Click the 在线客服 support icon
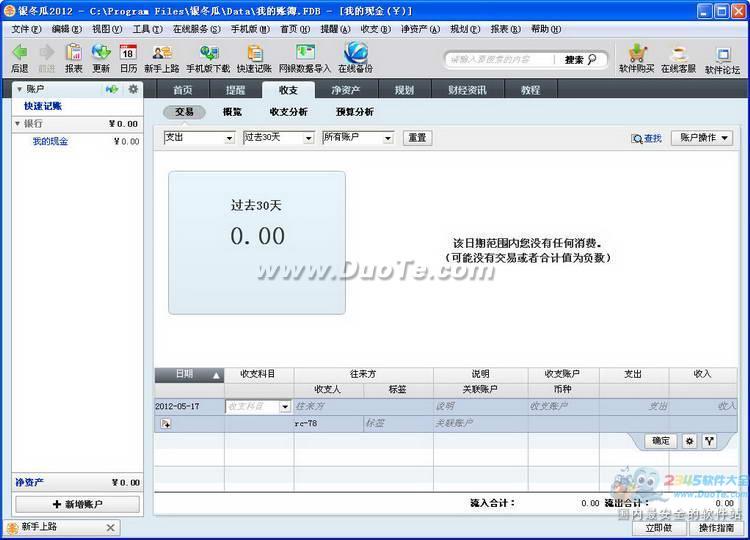Viewport: 750px width, 540px height. [x=678, y=58]
